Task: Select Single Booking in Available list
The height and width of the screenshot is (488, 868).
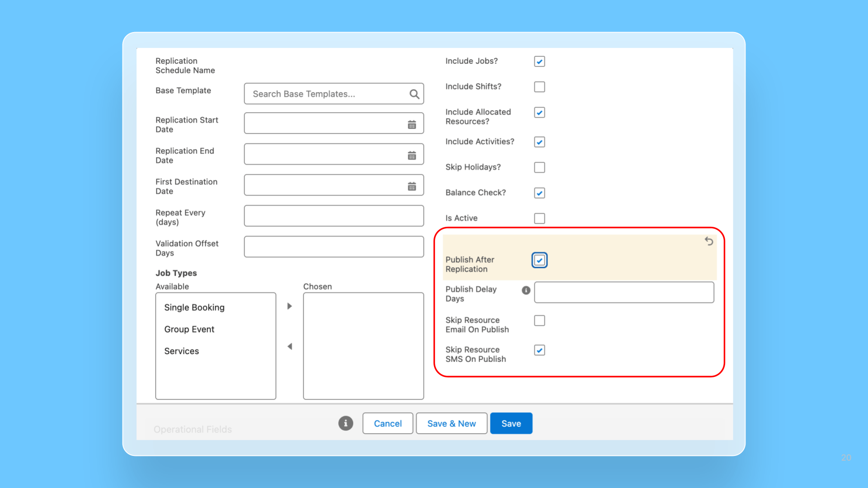Action: (194, 307)
